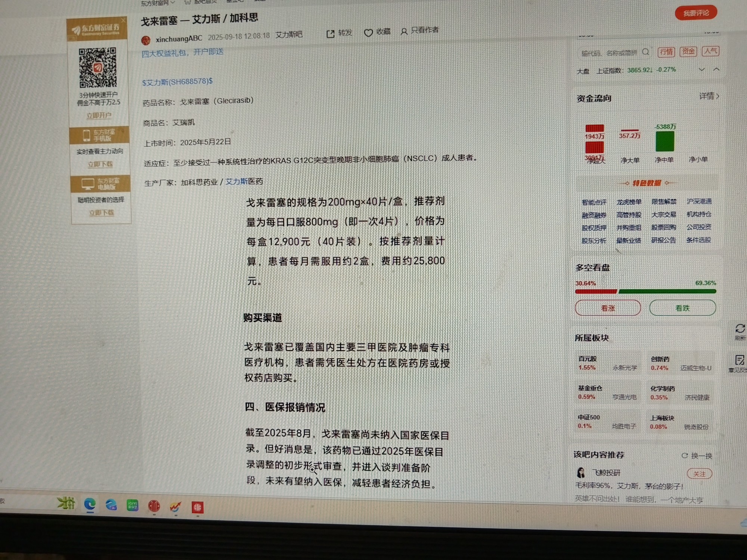Open 股票回购 data
This screenshot has height=560, width=747.
click(x=664, y=227)
